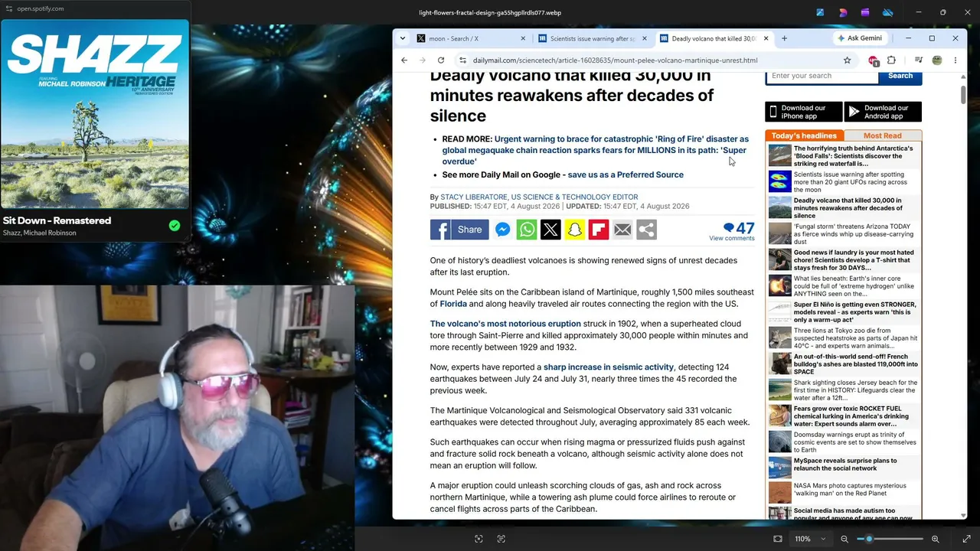Follow the 'Florida' link in article
Screen dimensions: 980x551
[x=453, y=304]
